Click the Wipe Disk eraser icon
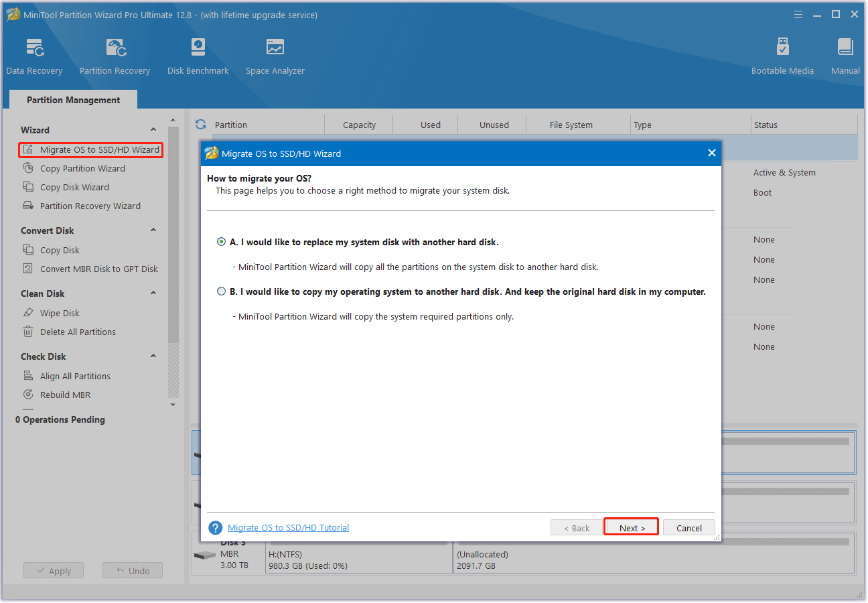Screen dimensions: 868x603 click(28, 313)
